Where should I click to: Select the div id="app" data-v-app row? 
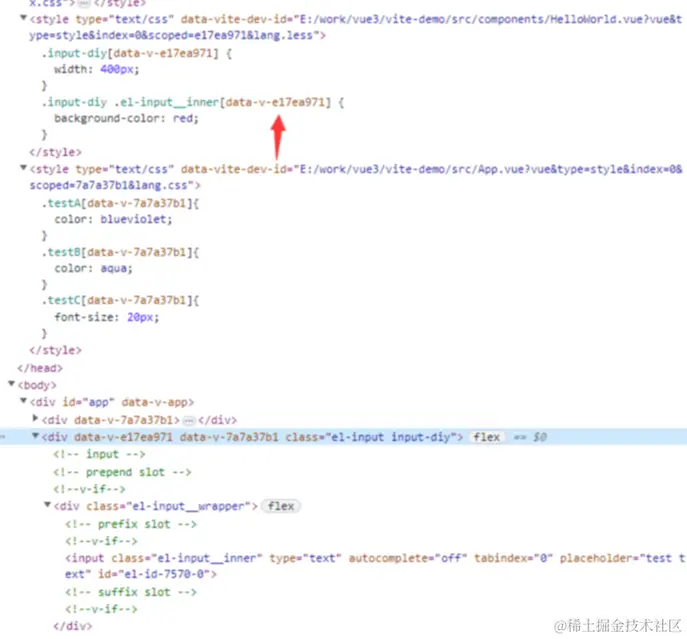112,402
